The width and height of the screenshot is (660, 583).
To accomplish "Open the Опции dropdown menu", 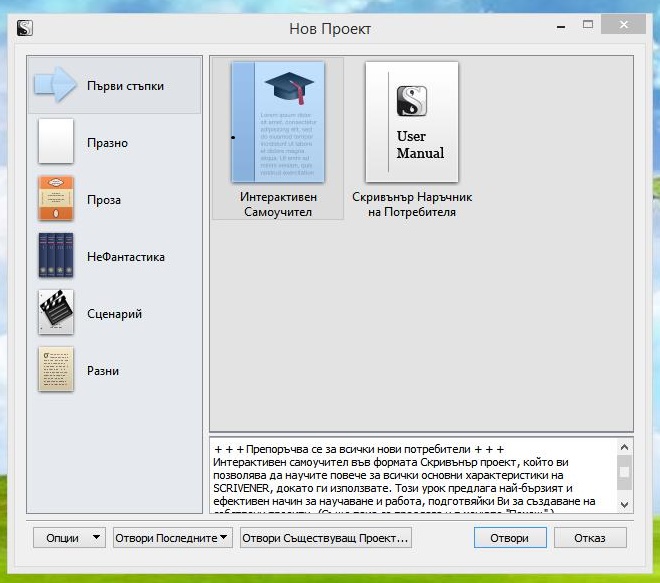I will pyautogui.click(x=69, y=538).
